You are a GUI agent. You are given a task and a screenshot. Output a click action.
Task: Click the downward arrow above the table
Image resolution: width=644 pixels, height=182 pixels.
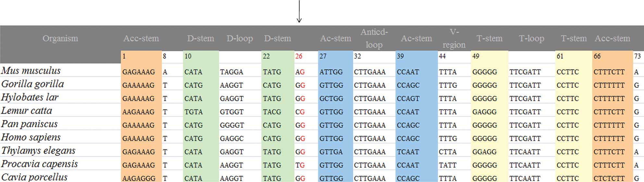[x=299, y=12]
